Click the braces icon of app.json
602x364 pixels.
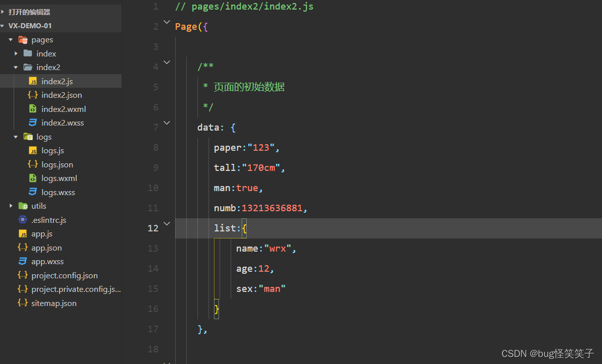[23, 248]
